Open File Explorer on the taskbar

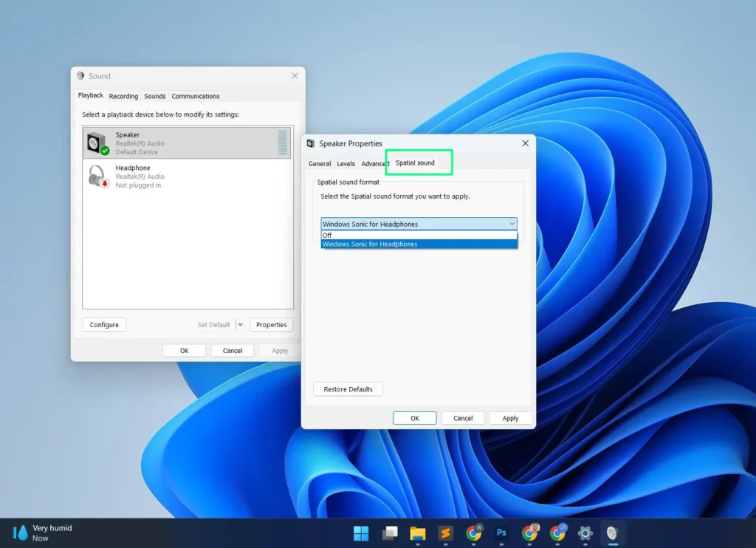[417, 532]
